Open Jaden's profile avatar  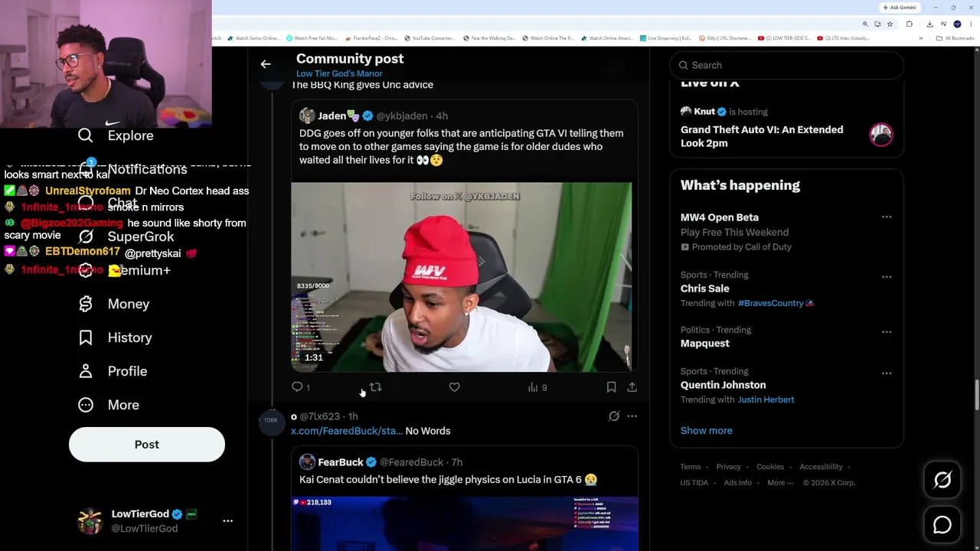pyautogui.click(x=307, y=116)
